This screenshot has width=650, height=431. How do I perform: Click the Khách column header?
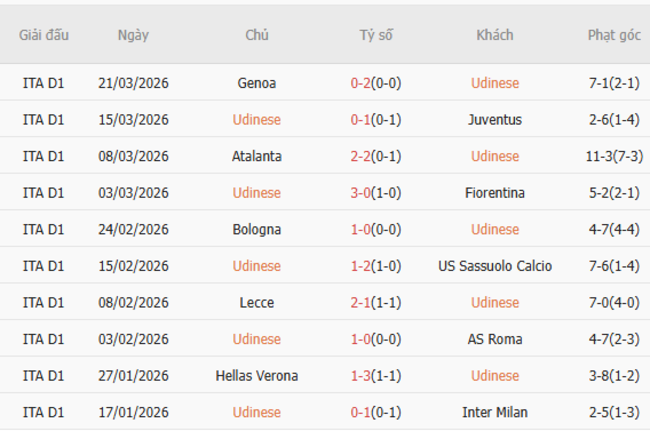pos(495,35)
